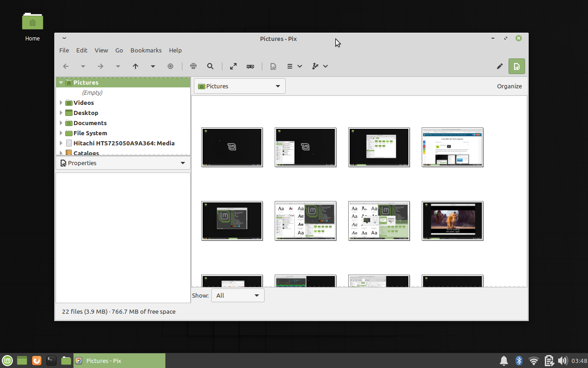Open the View menu
The height and width of the screenshot is (368, 588).
[101, 50]
